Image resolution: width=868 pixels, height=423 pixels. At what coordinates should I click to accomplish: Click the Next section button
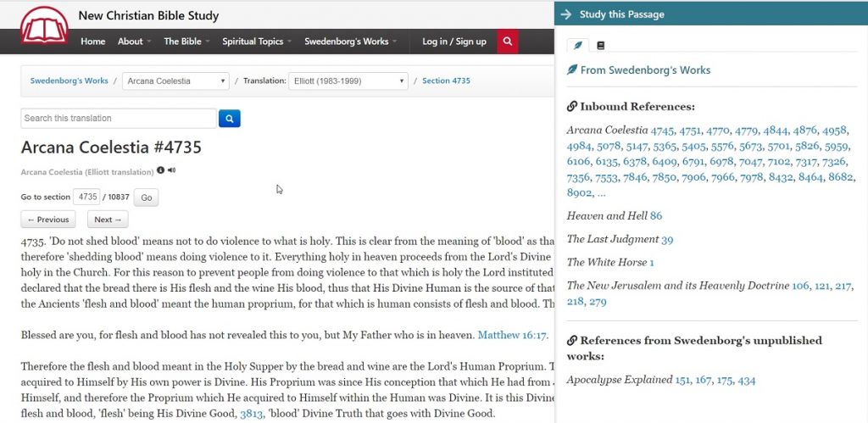click(x=108, y=220)
